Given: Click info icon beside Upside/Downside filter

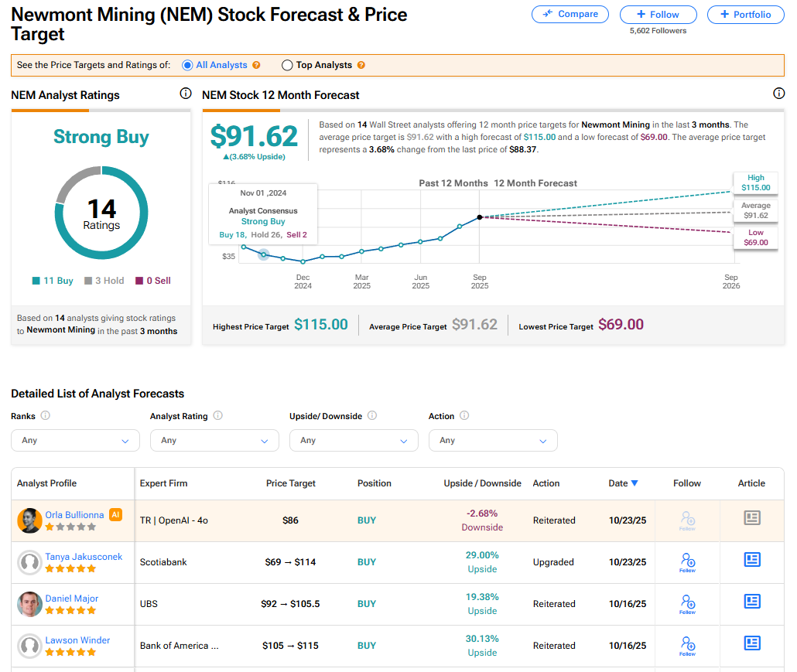Looking at the screenshot, I should [x=372, y=415].
